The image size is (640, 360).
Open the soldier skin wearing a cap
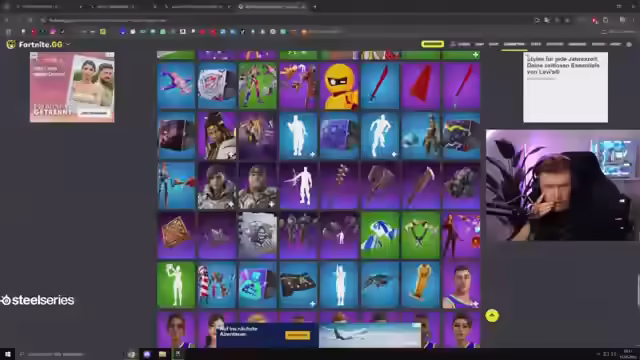[x=258, y=186]
